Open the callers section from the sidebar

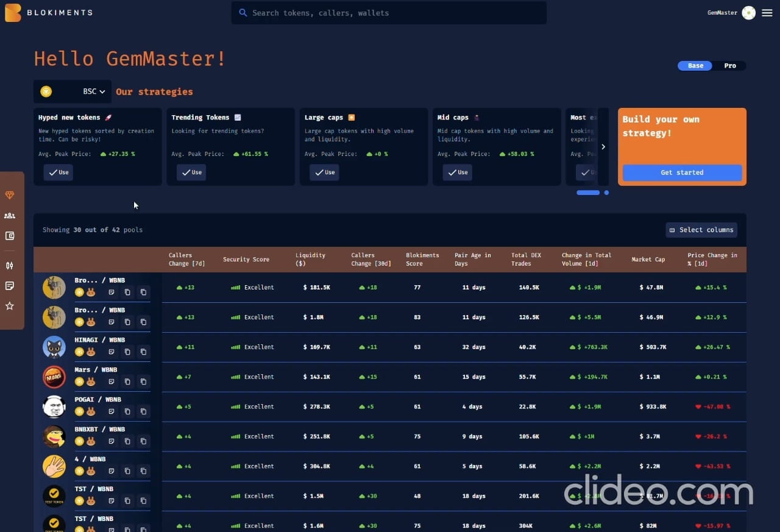10,215
